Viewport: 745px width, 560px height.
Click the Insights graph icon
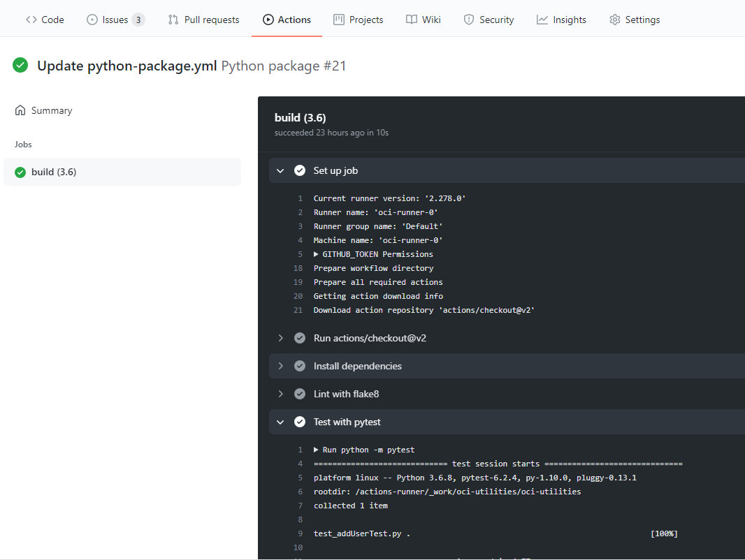(542, 20)
